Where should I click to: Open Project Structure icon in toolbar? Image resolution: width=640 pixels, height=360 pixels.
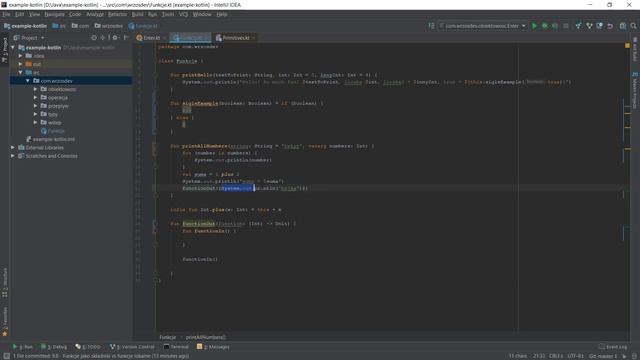tap(623, 26)
